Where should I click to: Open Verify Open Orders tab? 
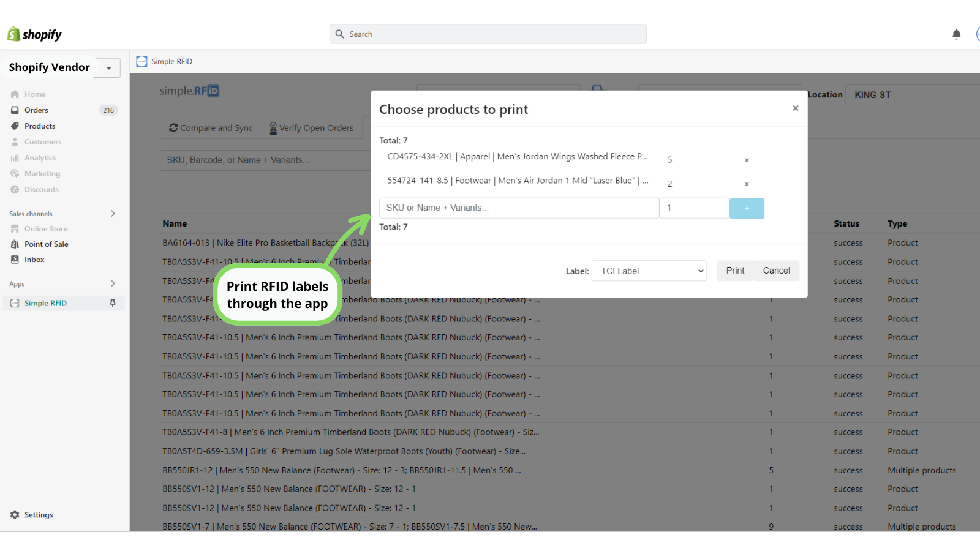point(312,128)
